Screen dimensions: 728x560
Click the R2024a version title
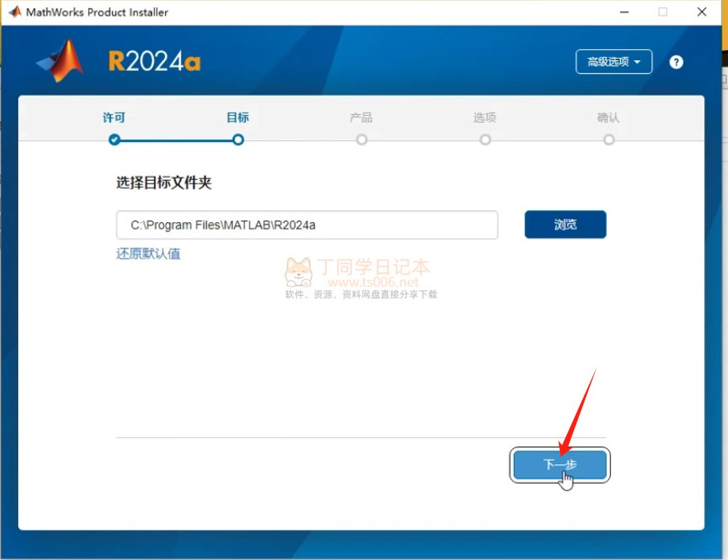(154, 61)
